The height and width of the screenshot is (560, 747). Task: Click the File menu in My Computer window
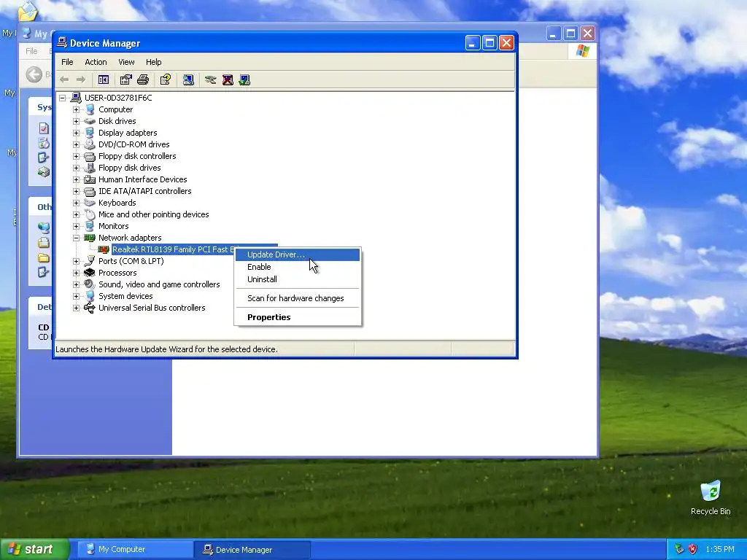(31, 51)
